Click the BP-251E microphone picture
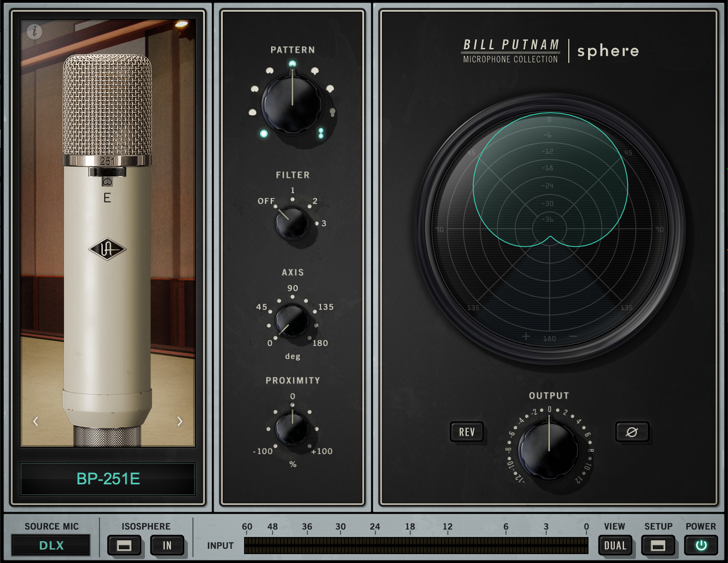The height and width of the screenshot is (563, 728). pyautogui.click(x=108, y=233)
